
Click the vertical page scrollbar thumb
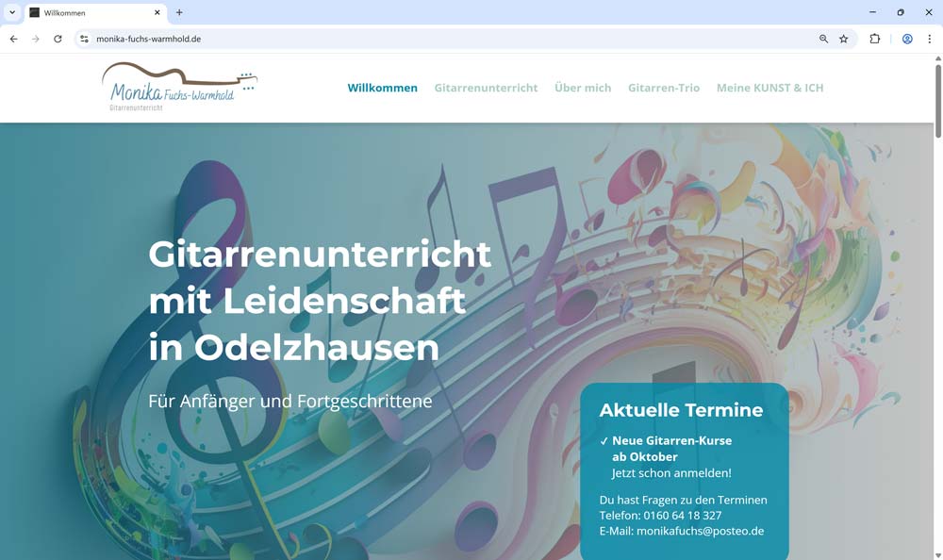tap(937, 101)
